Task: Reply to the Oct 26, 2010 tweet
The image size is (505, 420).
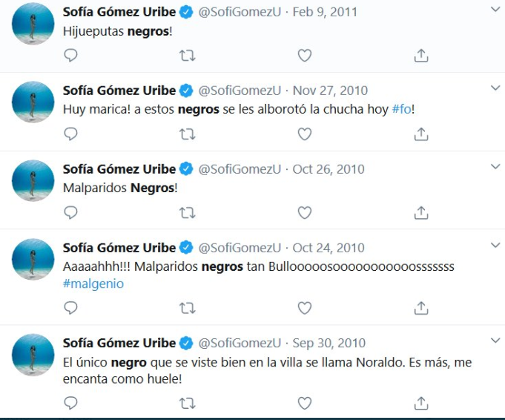Action: pyautogui.click(x=70, y=213)
